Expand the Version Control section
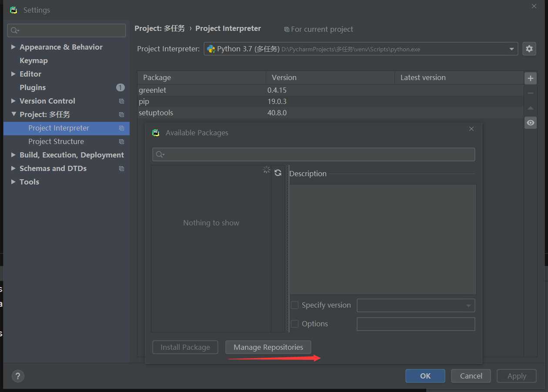548x392 pixels. 13,101
